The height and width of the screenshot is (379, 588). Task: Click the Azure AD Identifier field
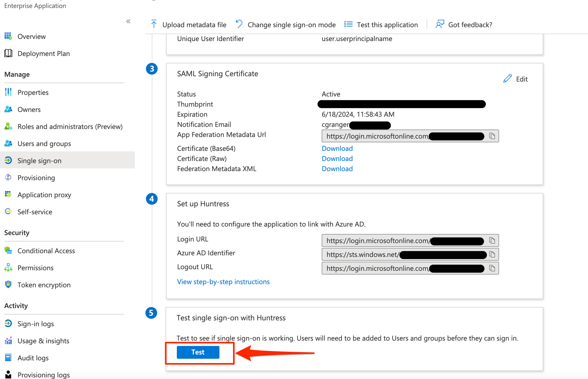(x=410, y=254)
